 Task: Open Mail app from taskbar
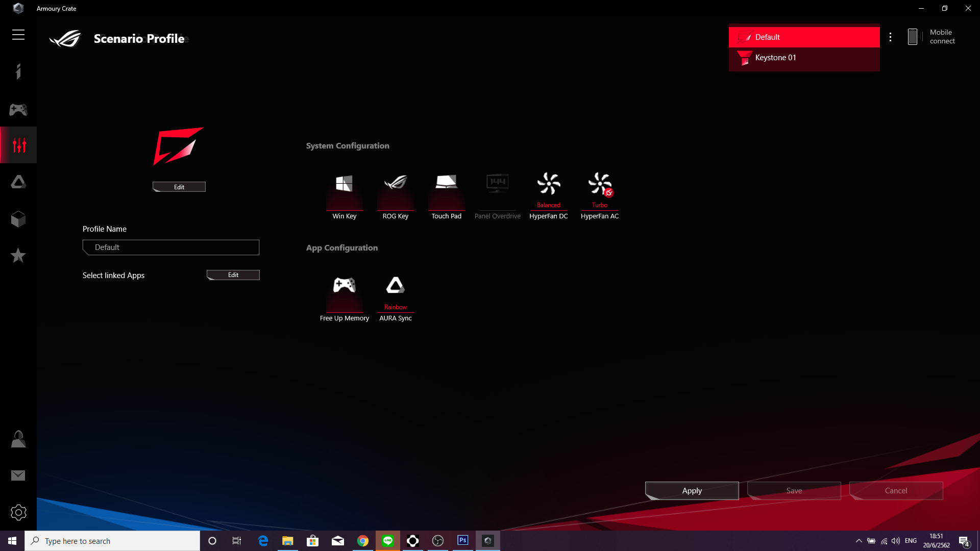pyautogui.click(x=338, y=541)
